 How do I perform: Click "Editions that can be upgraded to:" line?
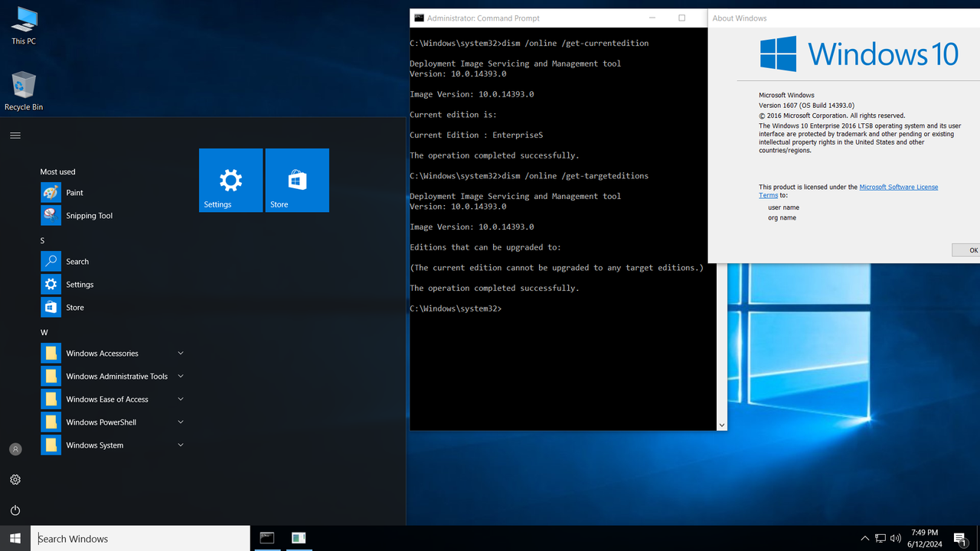point(485,247)
